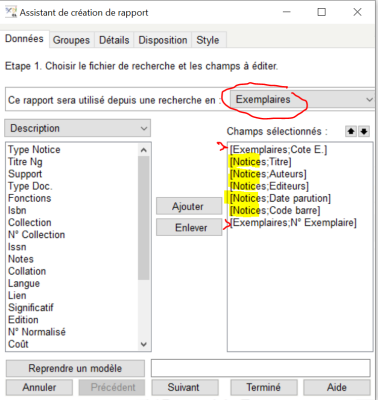Screen dimensions: 378x400
Task: Select the Style tab
Action: pos(208,40)
